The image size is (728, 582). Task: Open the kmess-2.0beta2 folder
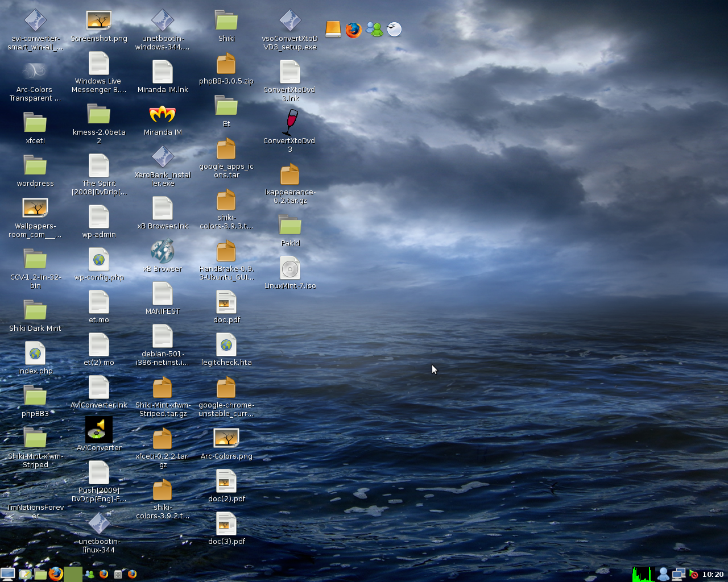tap(99, 114)
